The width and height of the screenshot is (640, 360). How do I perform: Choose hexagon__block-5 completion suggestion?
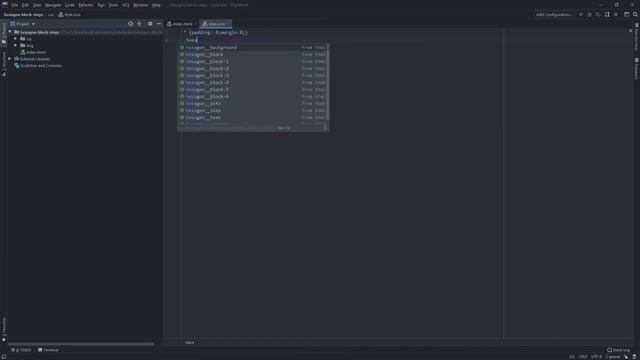pyautogui.click(x=253, y=89)
